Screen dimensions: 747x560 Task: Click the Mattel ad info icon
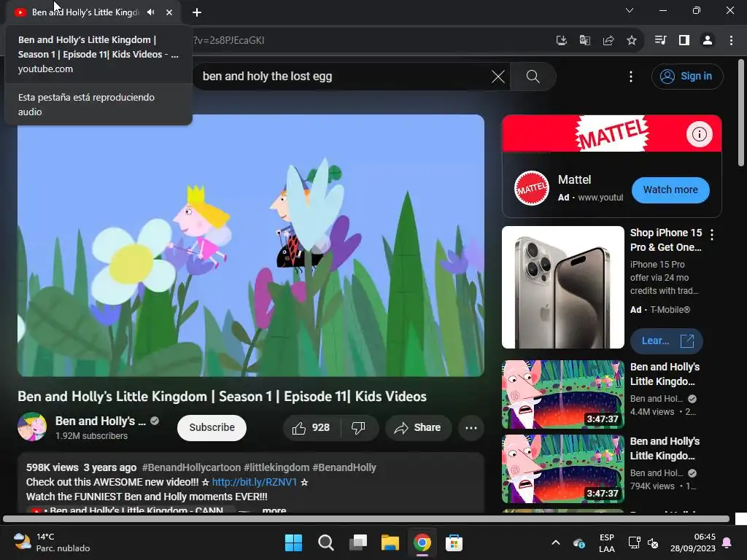tap(699, 134)
